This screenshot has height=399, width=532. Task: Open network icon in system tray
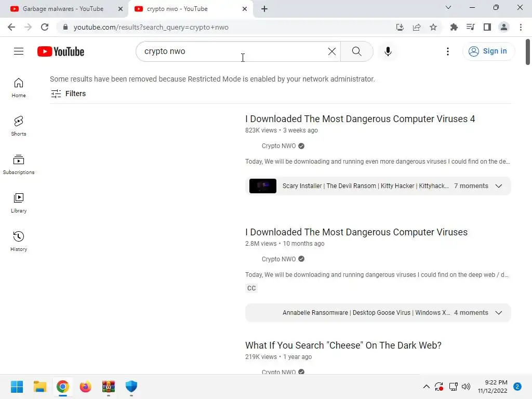(x=453, y=387)
